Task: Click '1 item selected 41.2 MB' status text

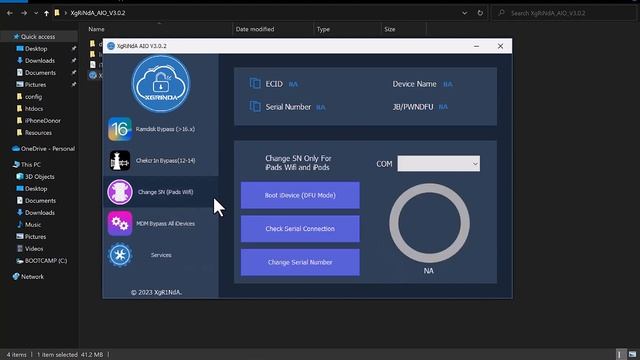Action: pyautogui.click(x=70, y=355)
